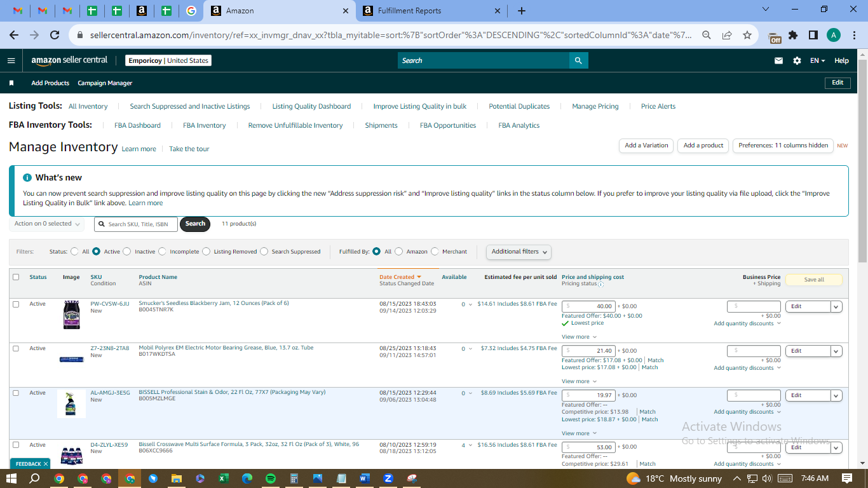Viewport: 868px width, 488px height.
Task: Toggle the browser side panel icon
Action: [813, 35]
